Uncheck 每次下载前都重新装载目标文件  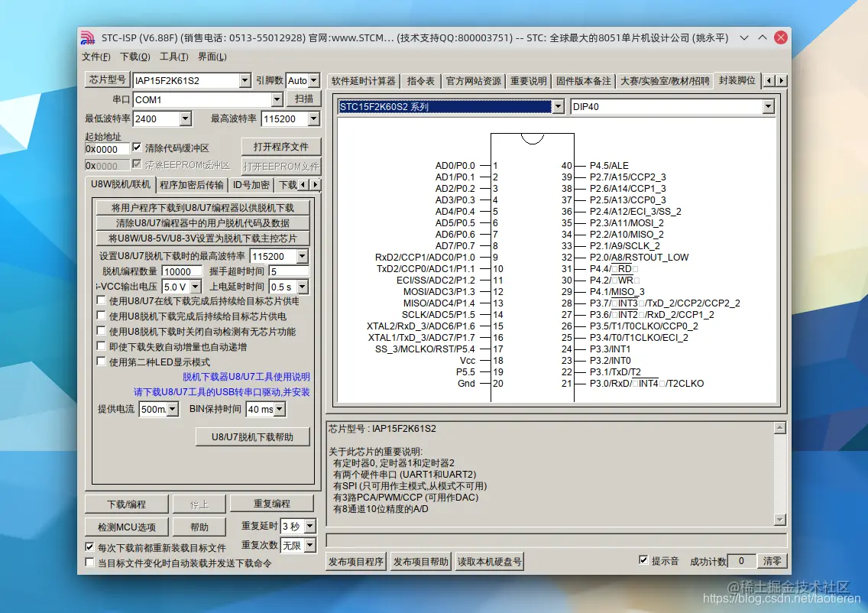(x=89, y=547)
